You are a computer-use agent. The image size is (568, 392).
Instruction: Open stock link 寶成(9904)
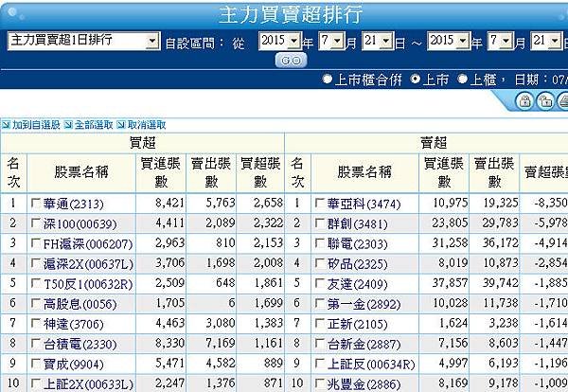click(73, 365)
